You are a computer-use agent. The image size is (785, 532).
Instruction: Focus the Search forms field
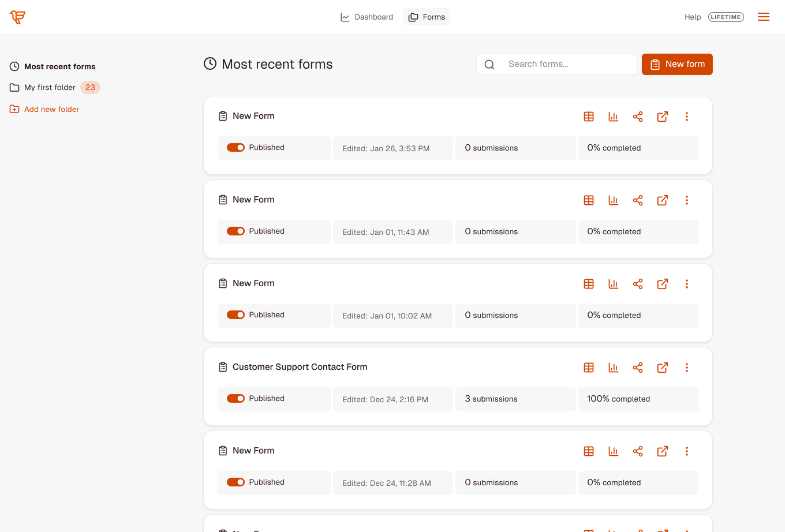pyautogui.click(x=556, y=64)
